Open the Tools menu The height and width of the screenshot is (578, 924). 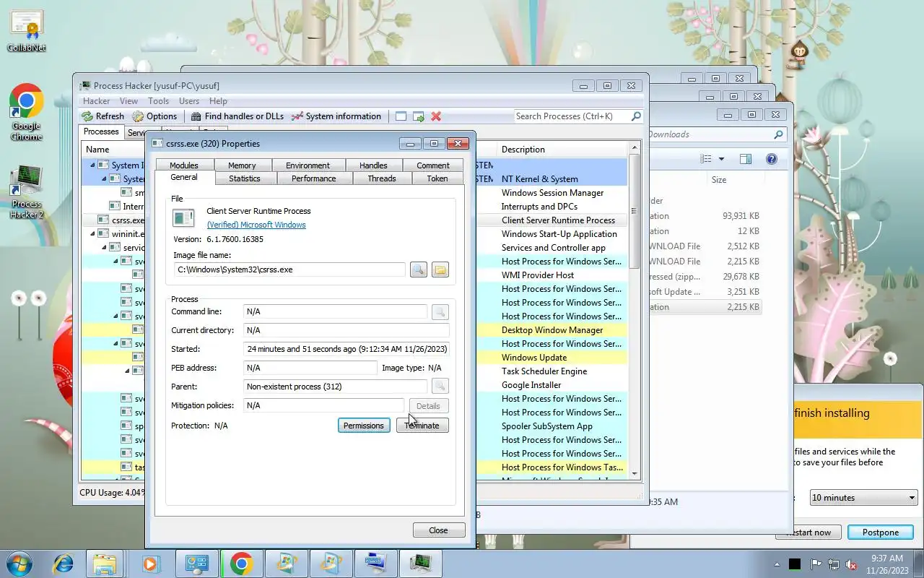click(x=158, y=101)
